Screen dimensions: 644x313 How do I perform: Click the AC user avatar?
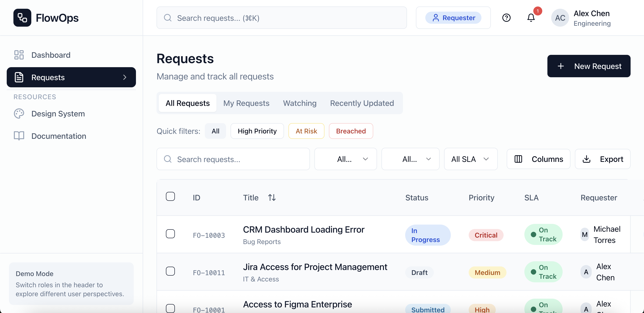(560, 18)
